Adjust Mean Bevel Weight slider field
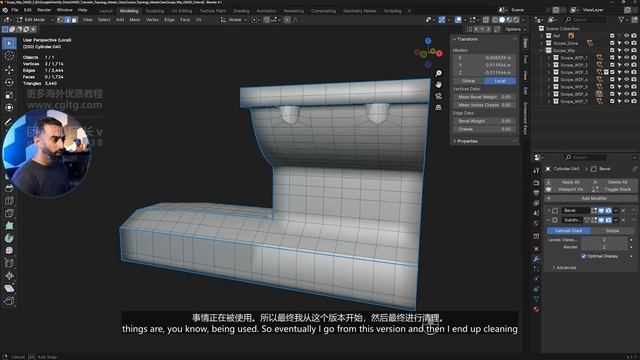The height and width of the screenshot is (360, 640). point(484,97)
